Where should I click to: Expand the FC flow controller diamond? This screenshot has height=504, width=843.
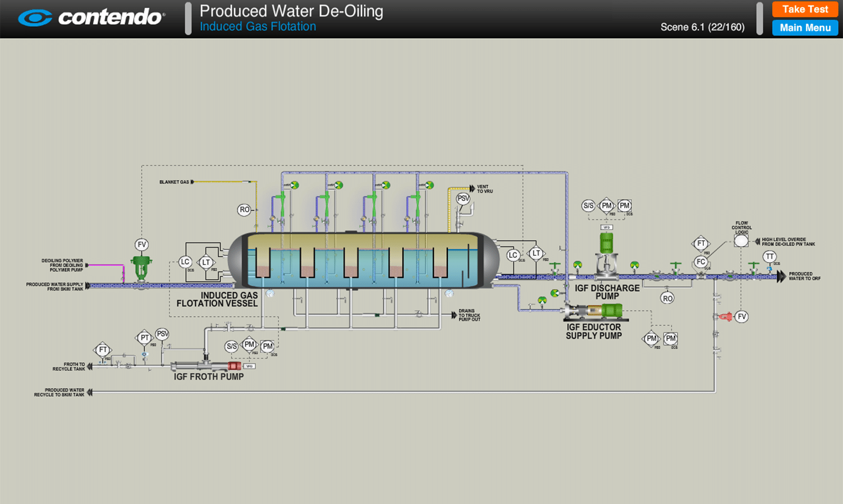coord(700,262)
